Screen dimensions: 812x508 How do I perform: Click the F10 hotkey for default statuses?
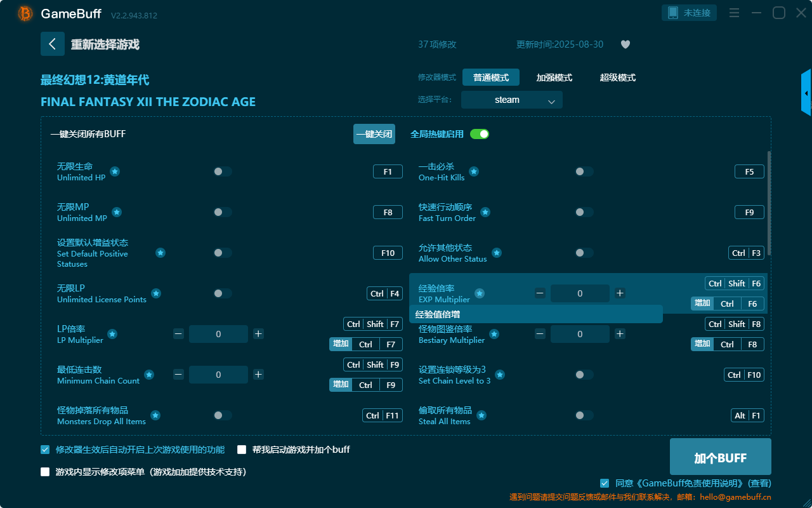point(388,253)
